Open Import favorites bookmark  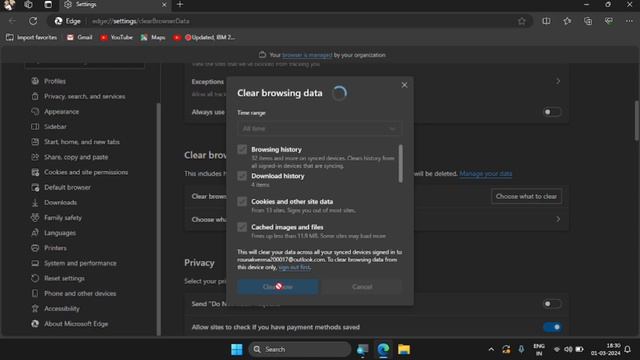(31, 37)
